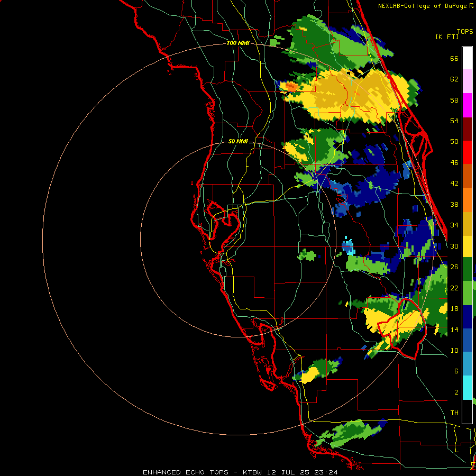The height and width of the screenshot is (476, 476).
Task: Click the bright orange legend swatch
Action: (467, 200)
